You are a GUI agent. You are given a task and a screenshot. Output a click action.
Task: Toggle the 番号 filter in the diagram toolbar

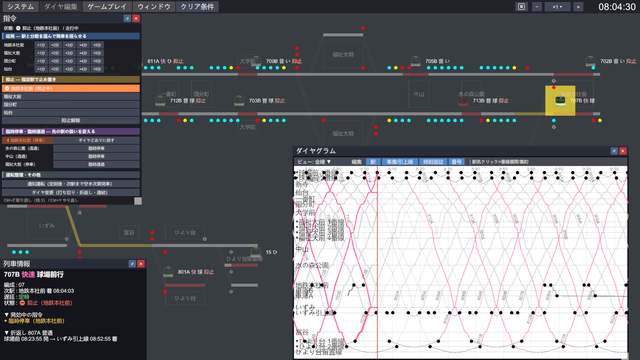click(456, 162)
